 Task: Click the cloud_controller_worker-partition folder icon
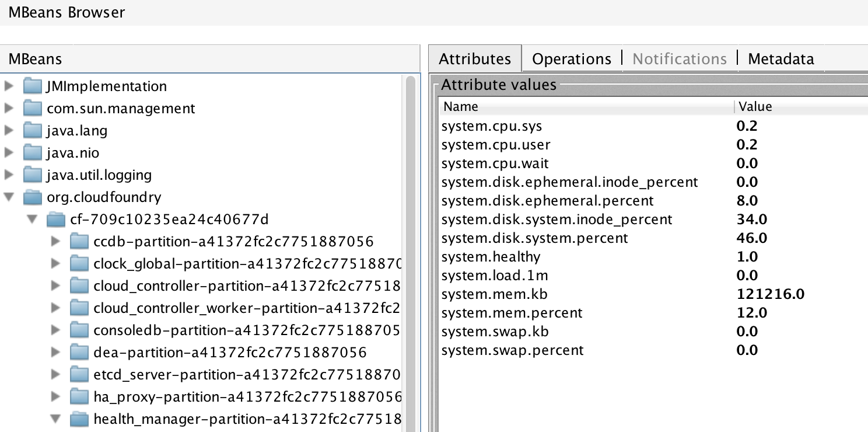(80, 308)
